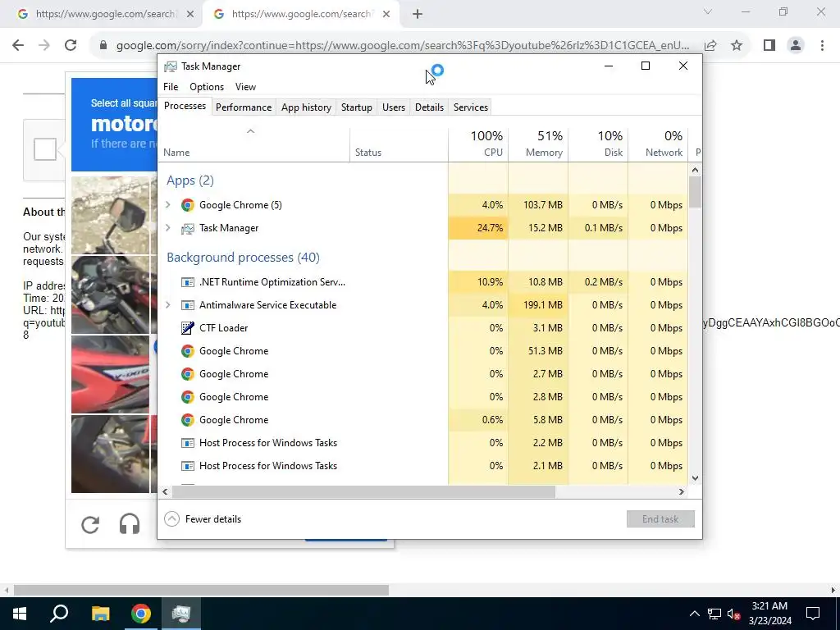840x630 pixels.
Task: Click the CTF Loader pen icon
Action: (x=188, y=328)
